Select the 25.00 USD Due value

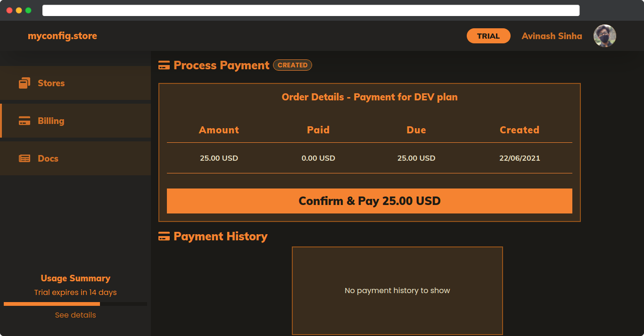416,158
